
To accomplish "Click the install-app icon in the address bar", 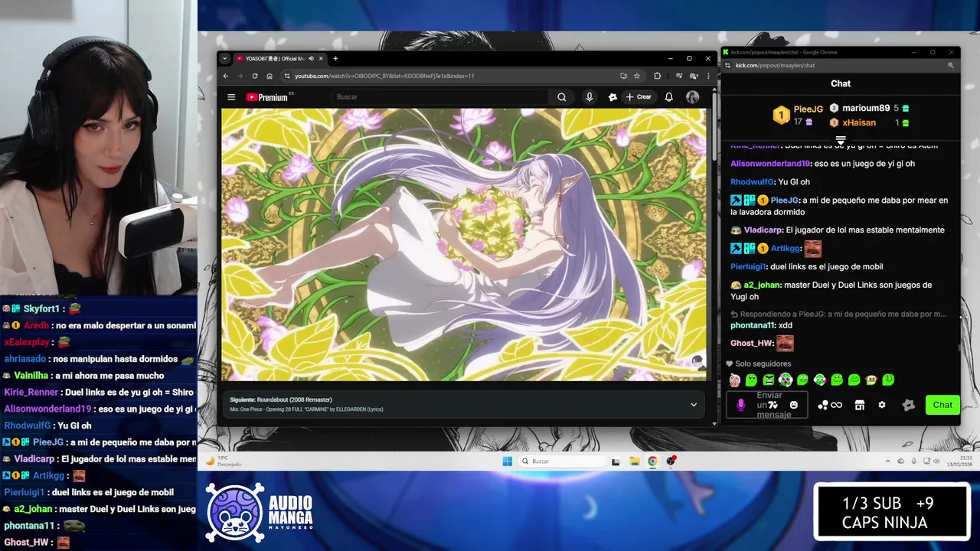I will (623, 76).
